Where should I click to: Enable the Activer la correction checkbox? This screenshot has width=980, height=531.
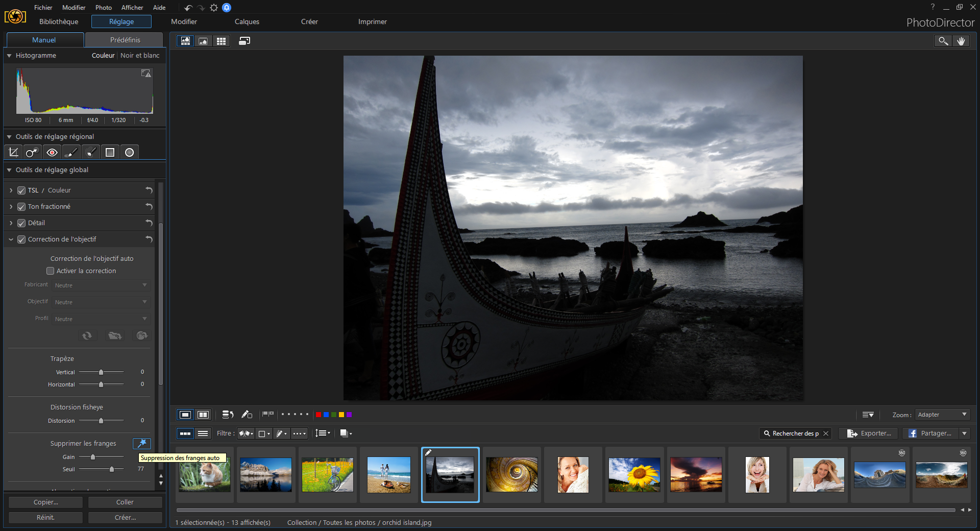coord(51,271)
